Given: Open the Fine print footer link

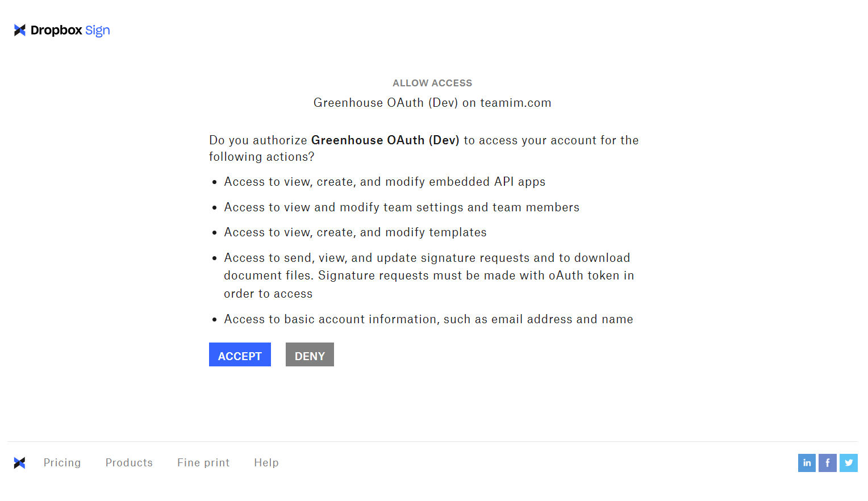Looking at the screenshot, I should tap(203, 463).
